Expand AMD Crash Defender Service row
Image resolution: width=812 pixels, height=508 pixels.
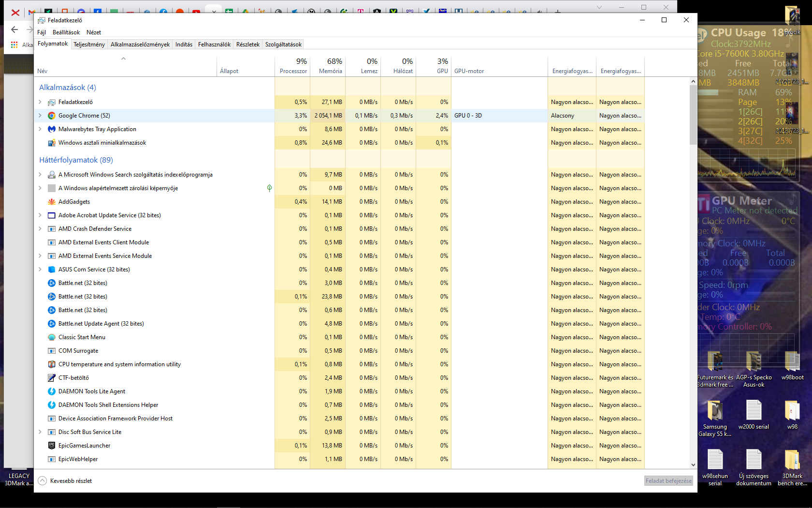(x=40, y=229)
